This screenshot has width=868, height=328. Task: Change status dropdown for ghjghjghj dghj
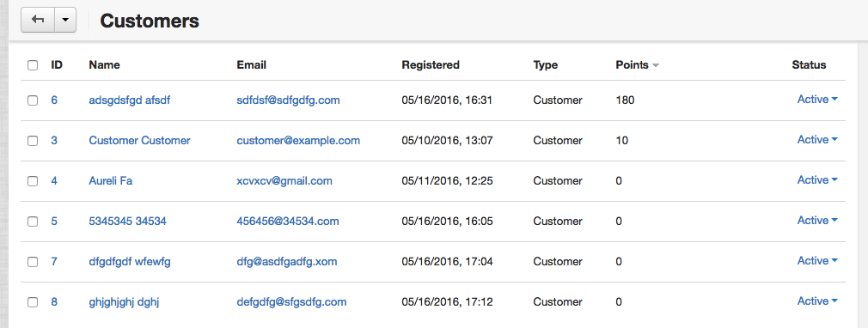[817, 301]
